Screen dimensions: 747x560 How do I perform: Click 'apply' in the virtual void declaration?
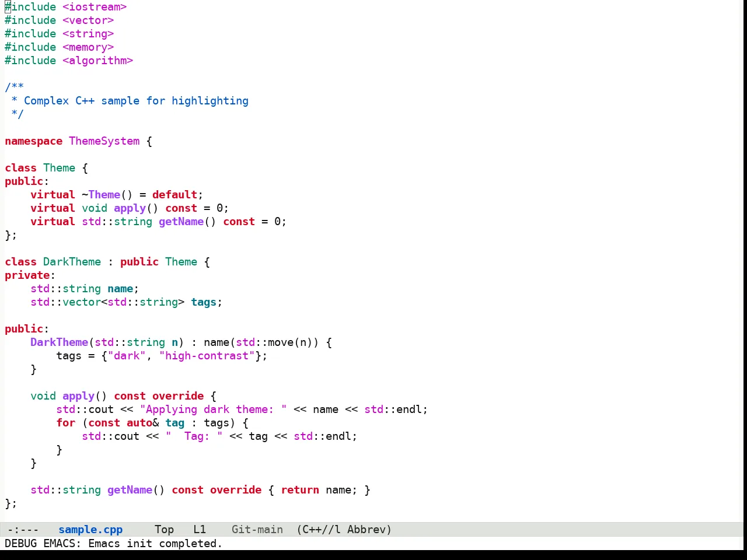click(130, 208)
